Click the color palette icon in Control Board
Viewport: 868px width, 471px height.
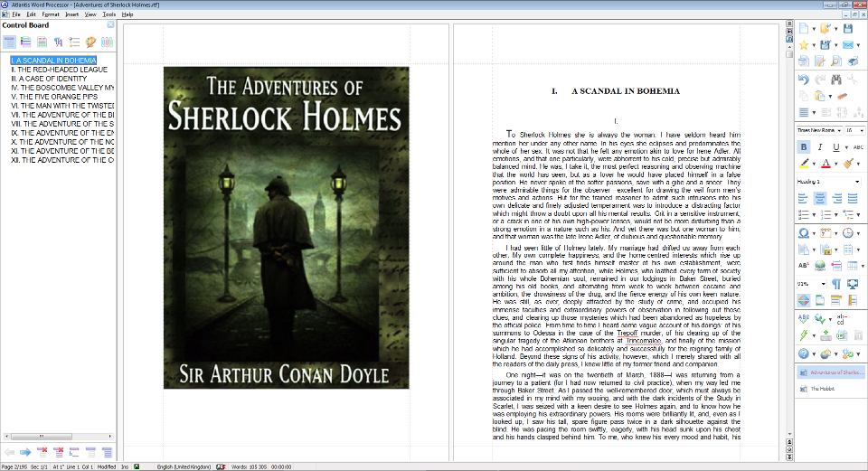90,42
